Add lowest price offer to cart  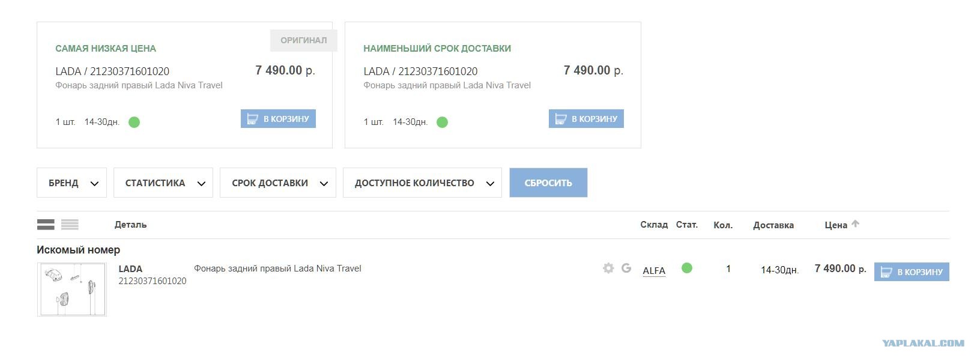(x=278, y=118)
